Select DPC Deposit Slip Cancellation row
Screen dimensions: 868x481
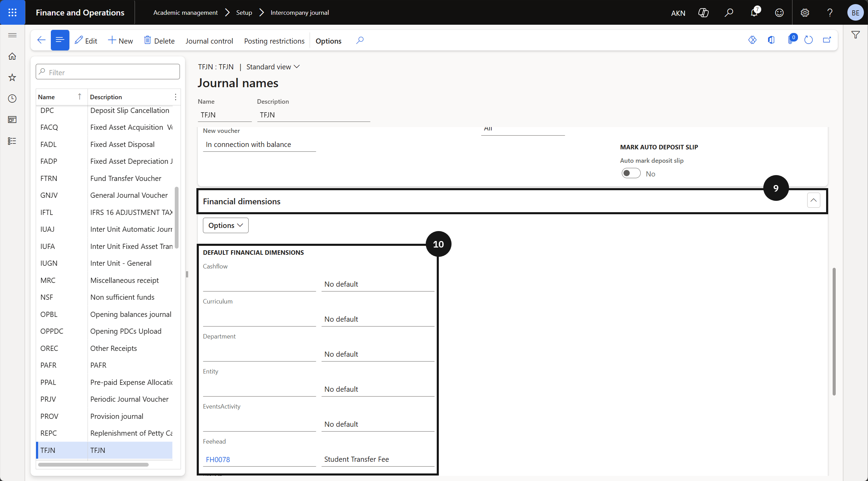pos(104,111)
